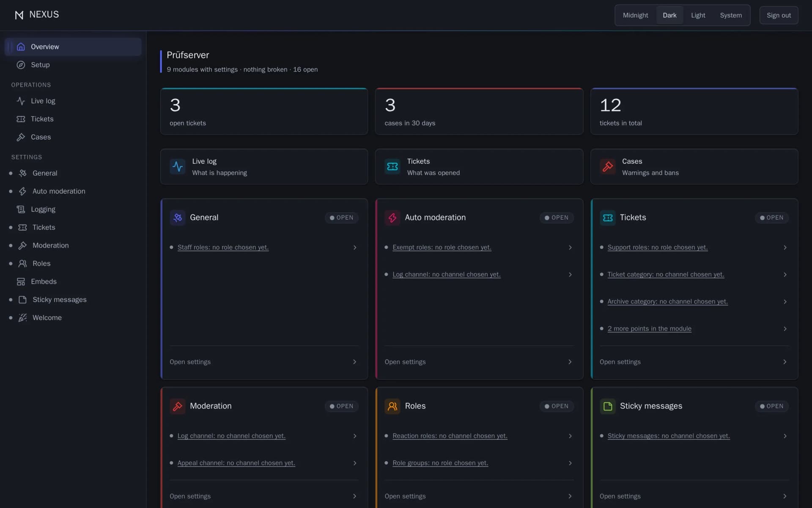The image size is (812, 508).
Task: Open Moderation settings in sidebar
Action: (73, 246)
